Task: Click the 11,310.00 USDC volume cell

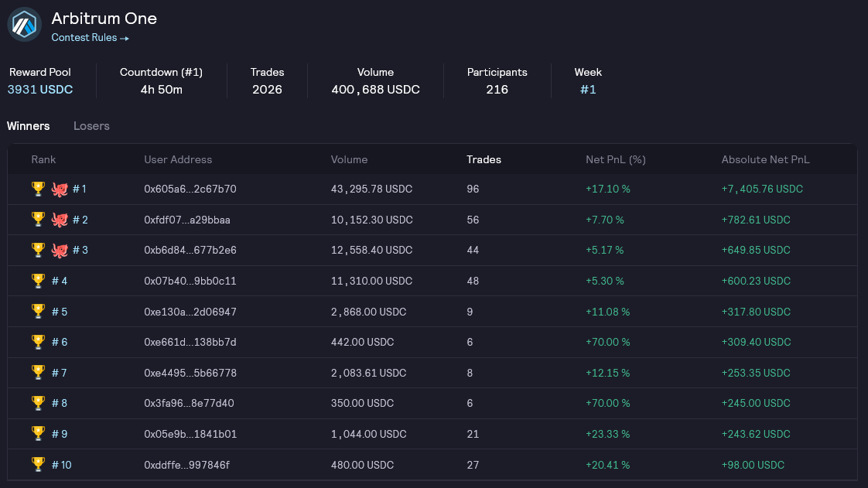Action: point(371,281)
